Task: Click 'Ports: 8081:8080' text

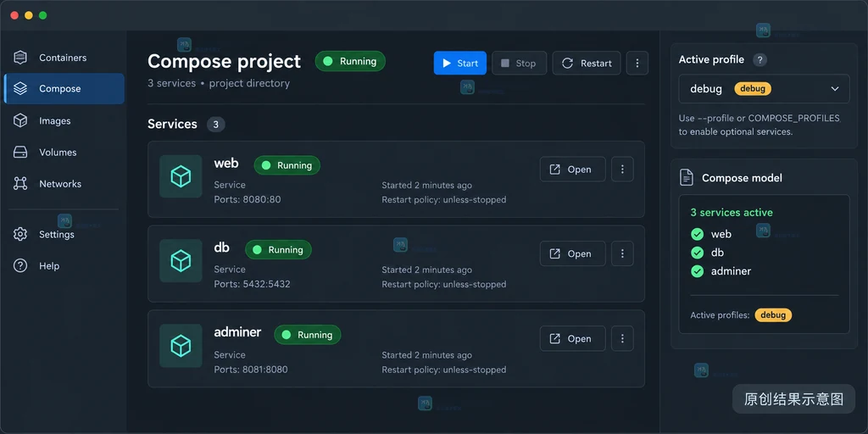Action: [251, 370]
